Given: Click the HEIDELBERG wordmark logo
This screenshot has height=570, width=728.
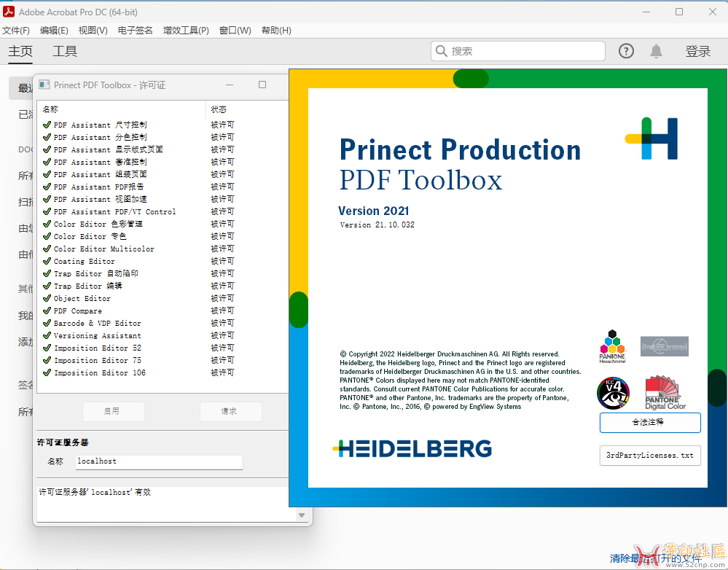Looking at the screenshot, I should coord(412,449).
